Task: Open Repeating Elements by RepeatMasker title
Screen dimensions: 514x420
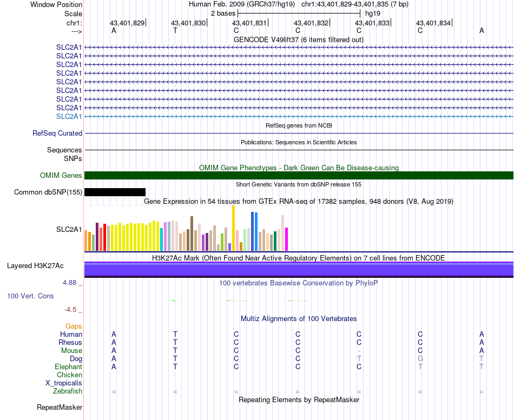Action: click(x=299, y=399)
